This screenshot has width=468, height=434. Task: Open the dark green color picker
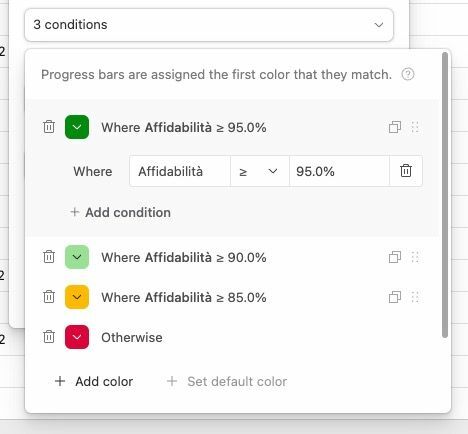click(77, 127)
